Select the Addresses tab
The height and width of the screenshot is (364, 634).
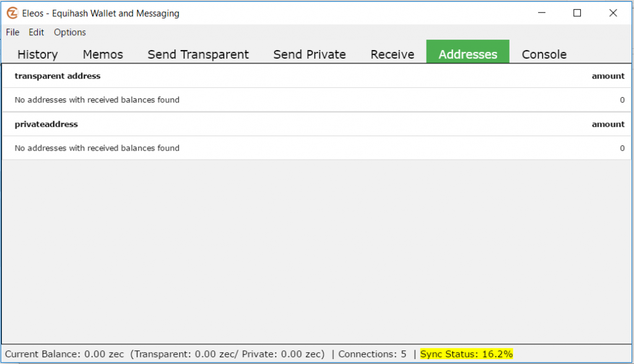(468, 52)
